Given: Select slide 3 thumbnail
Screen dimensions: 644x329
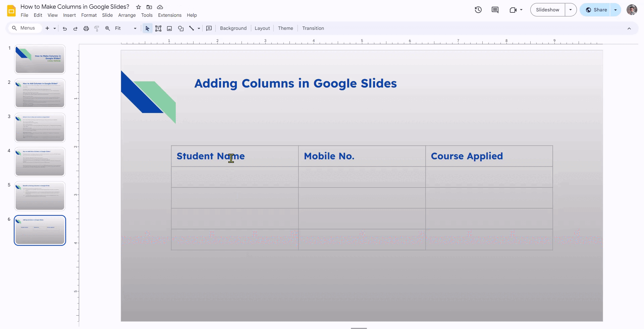Looking at the screenshot, I should pos(40,128).
